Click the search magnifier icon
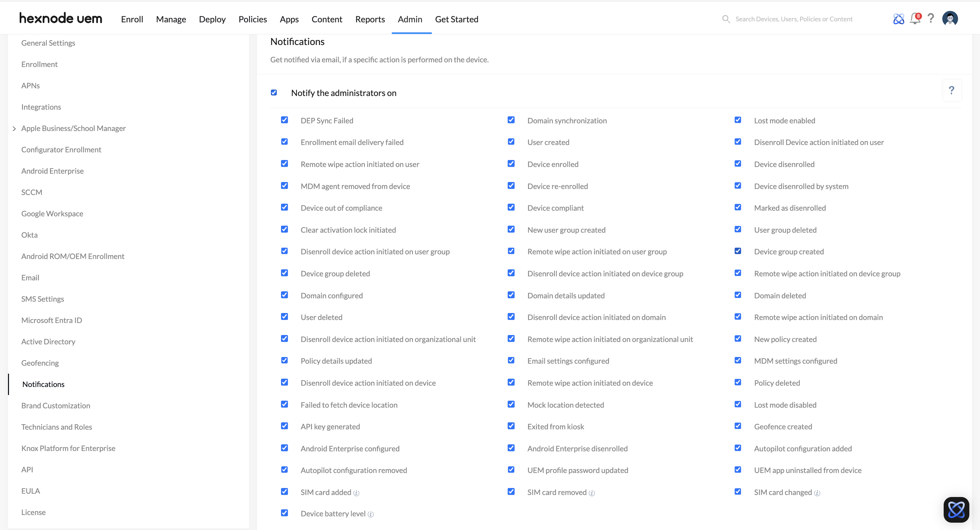The width and height of the screenshot is (980, 530). point(726,19)
